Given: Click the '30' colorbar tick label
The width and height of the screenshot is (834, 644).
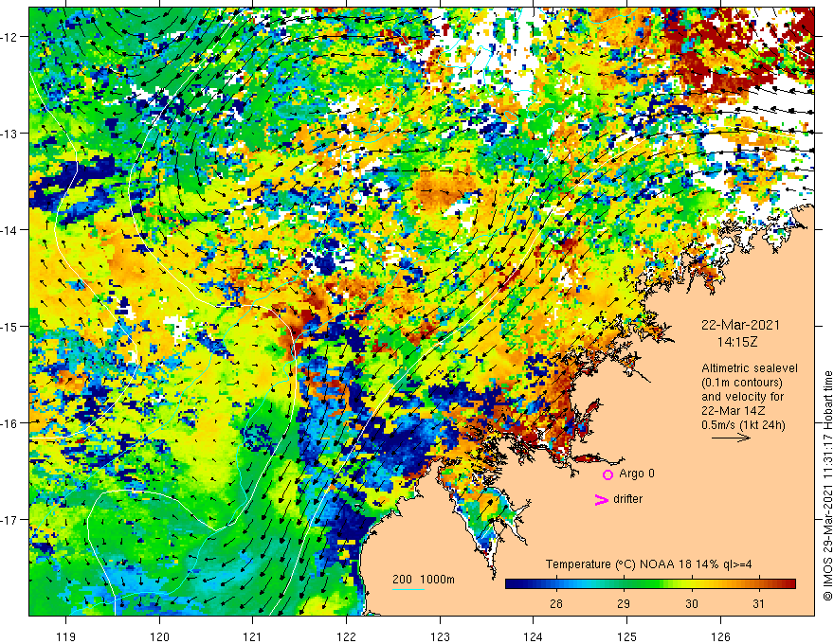Looking at the screenshot, I should (692, 603).
